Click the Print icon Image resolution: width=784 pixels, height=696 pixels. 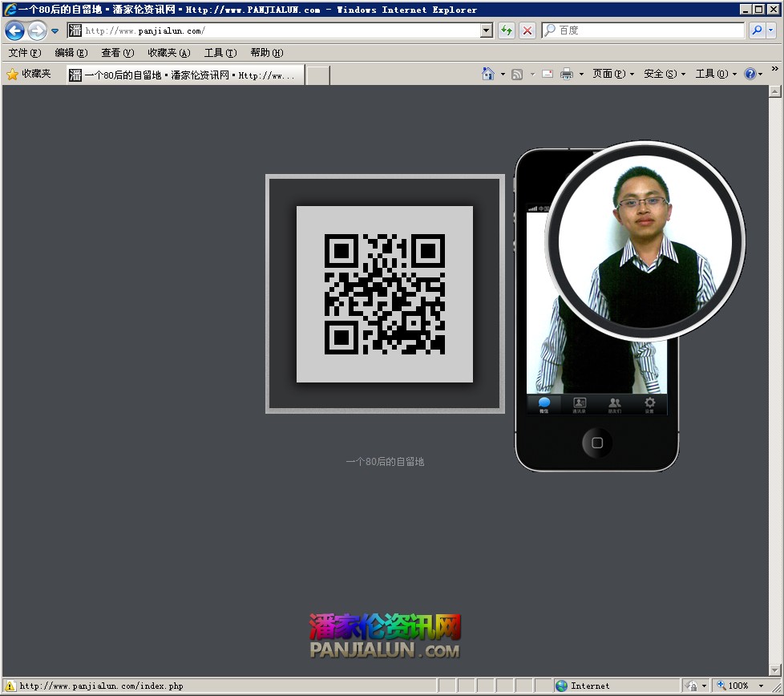566,74
